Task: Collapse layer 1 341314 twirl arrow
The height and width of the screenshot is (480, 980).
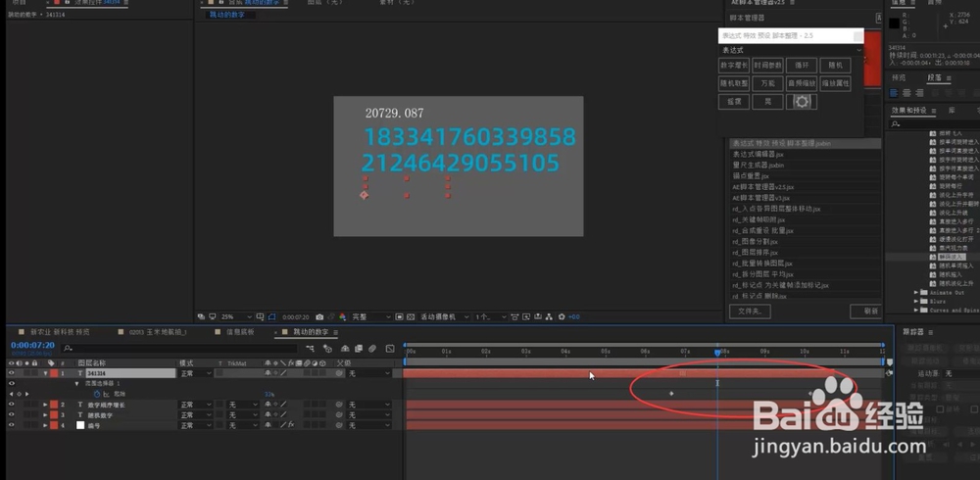Action: (x=45, y=373)
